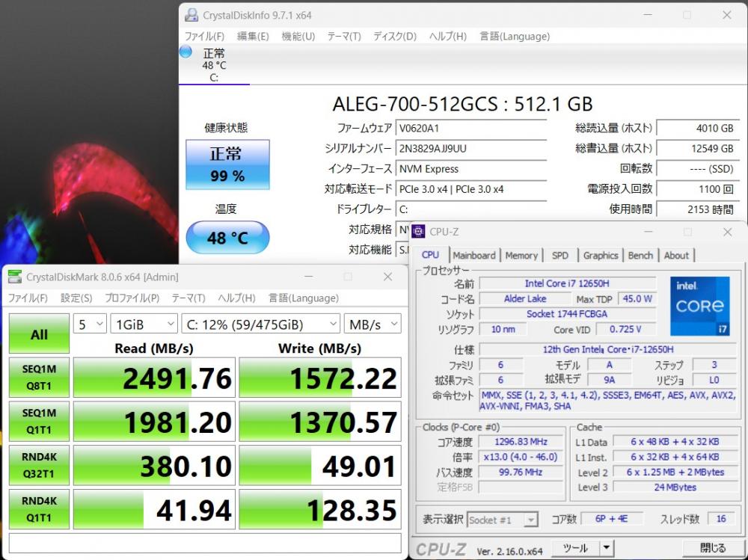Click the ALEG-700-512GCS model title
The image size is (748, 560).
462,104
